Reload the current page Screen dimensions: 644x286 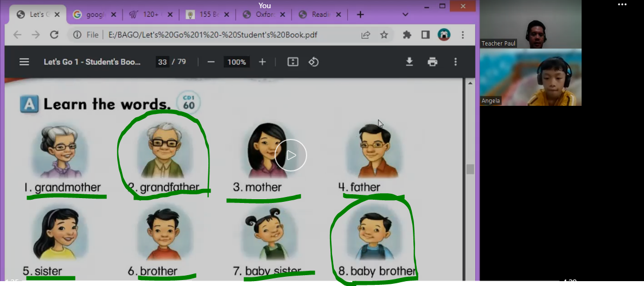(x=54, y=35)
